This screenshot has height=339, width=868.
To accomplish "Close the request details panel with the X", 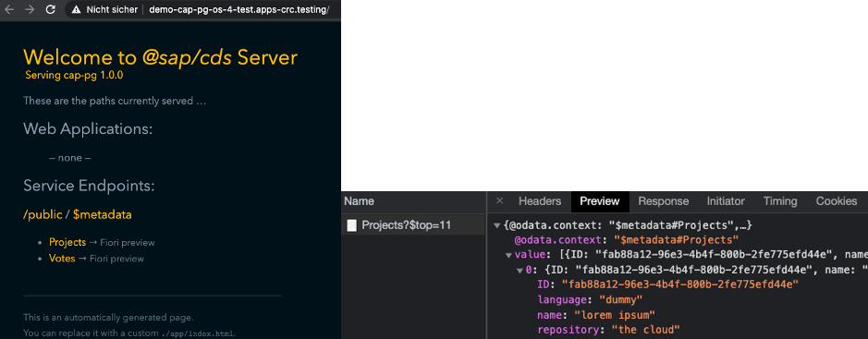I will coord(499,200).
